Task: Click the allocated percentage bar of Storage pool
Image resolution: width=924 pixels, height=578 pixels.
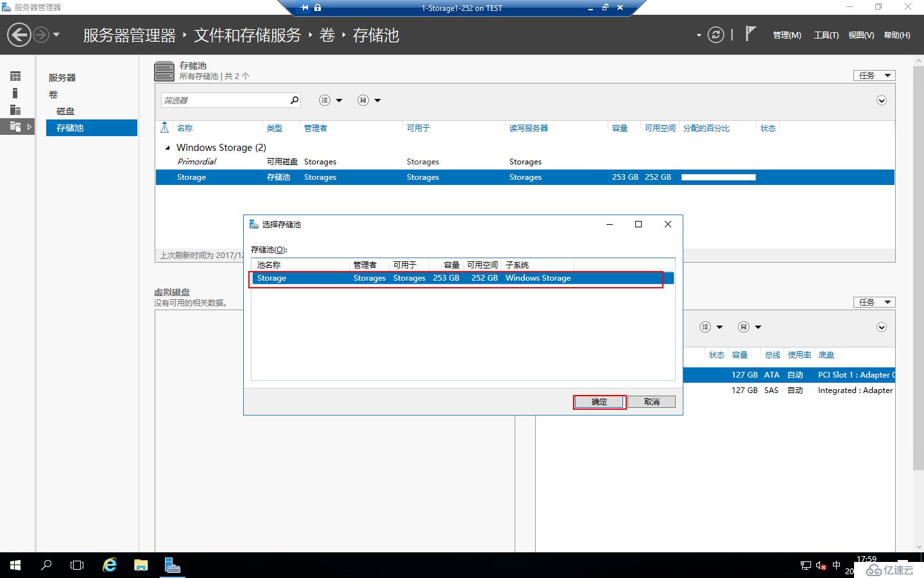Action: [x=719, y=177]
